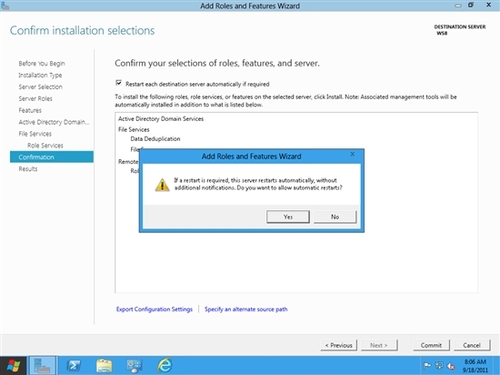Viewport: 500px width, 375px height.
Task: Click Specify an alternate source path link
Action: [x=246, y=309]
